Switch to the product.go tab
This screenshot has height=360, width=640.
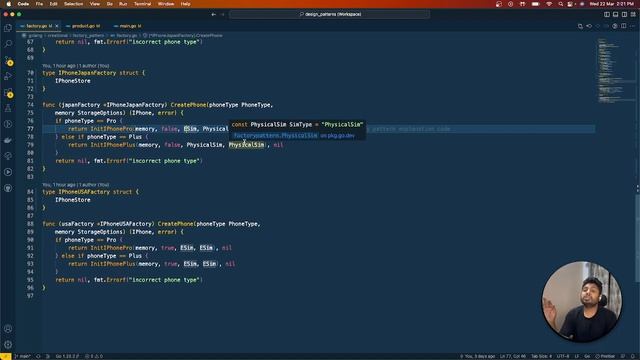tap(83, 26)
